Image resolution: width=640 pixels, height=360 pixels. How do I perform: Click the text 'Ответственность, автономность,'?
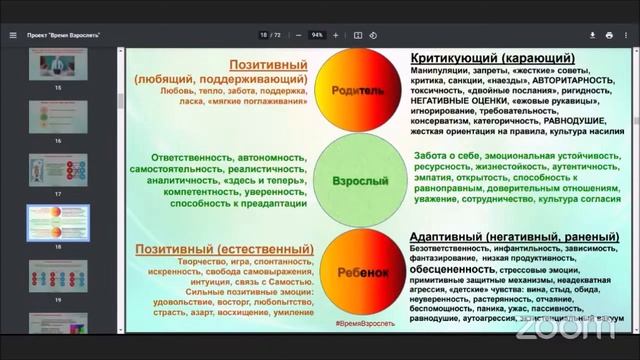click(229, 158)
